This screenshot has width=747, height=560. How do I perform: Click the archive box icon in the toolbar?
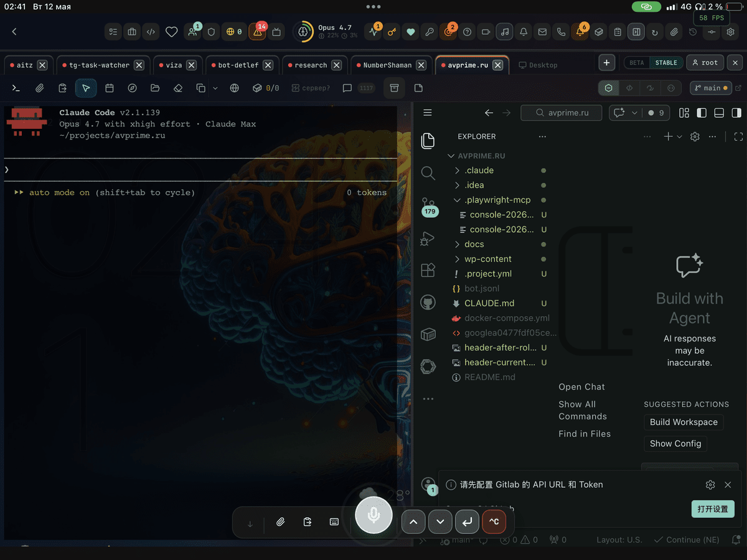tap(394, 88)
